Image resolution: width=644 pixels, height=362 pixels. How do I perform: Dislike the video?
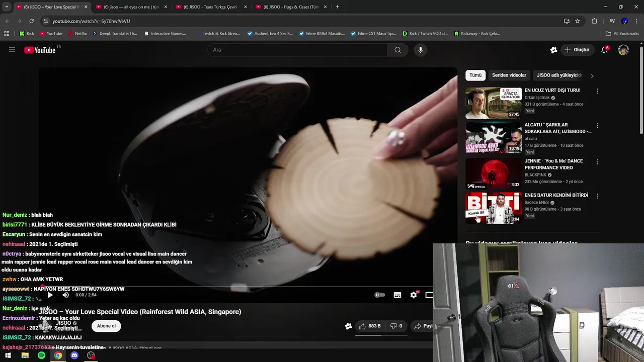[396, 326]
